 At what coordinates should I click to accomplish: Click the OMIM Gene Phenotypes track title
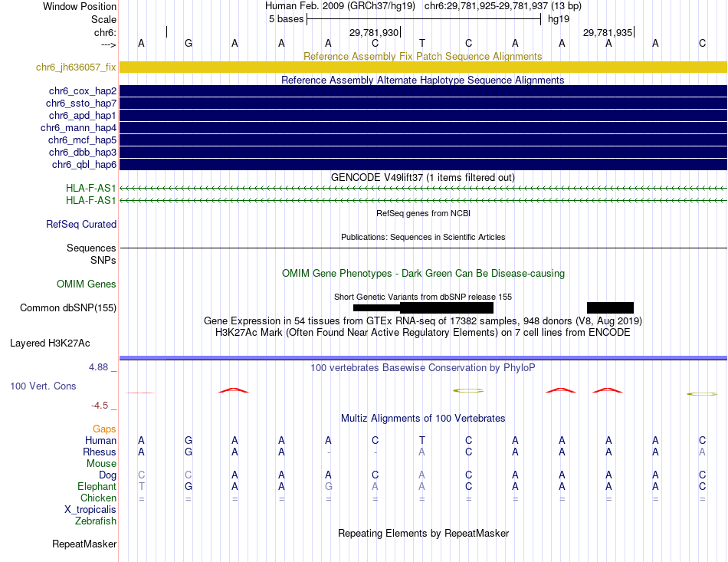[x=423, y=273]
